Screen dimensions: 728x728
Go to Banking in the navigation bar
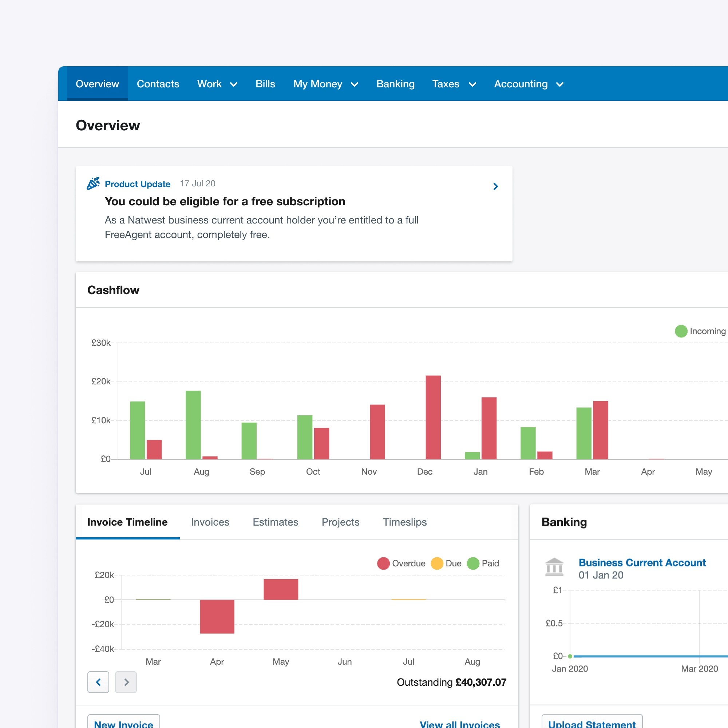395,84
